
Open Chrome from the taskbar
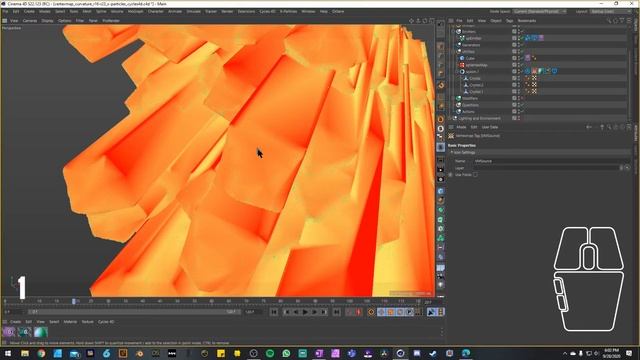[x=41, y=353]
